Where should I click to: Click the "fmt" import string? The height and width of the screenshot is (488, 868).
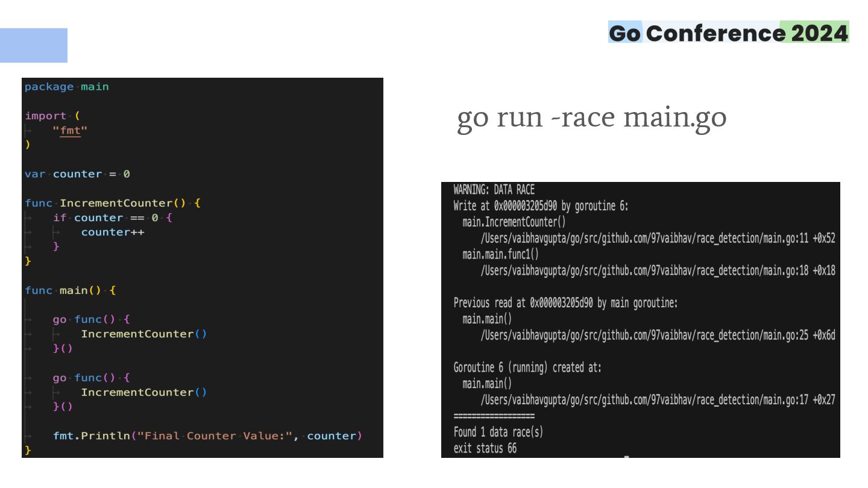[x=70, y=130]
